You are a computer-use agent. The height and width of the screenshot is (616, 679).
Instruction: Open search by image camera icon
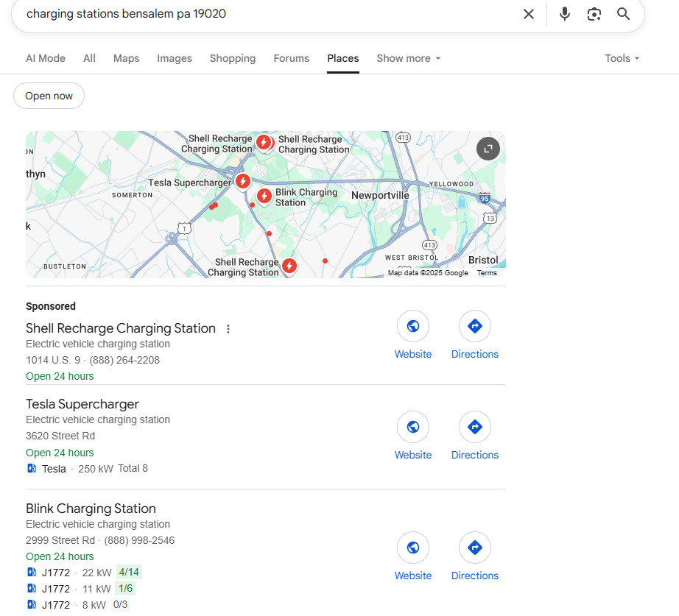click(x=594, y=14)
